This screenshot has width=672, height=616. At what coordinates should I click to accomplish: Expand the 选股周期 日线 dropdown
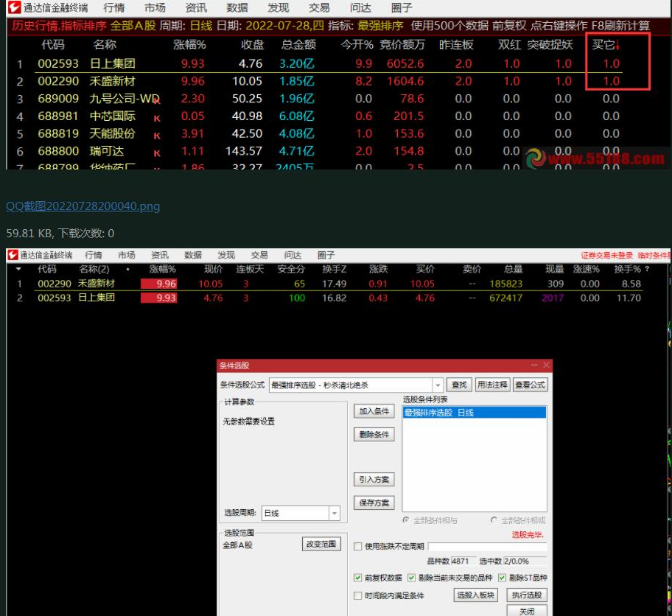click(335, 513)
